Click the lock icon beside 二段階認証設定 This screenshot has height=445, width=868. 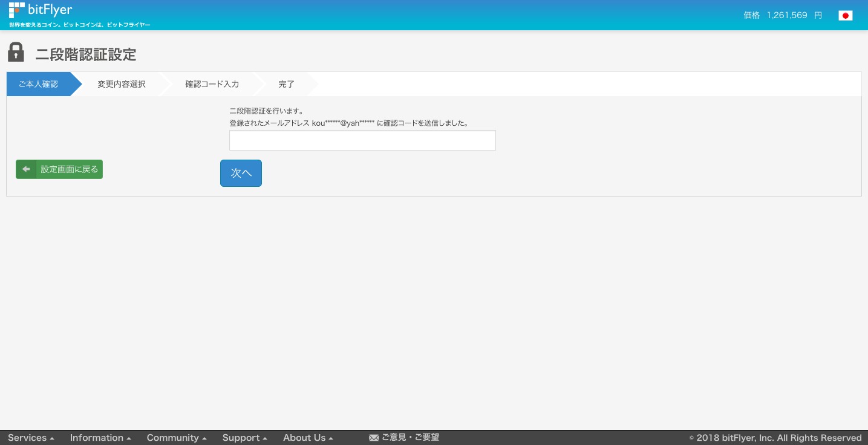pos(16,52)
